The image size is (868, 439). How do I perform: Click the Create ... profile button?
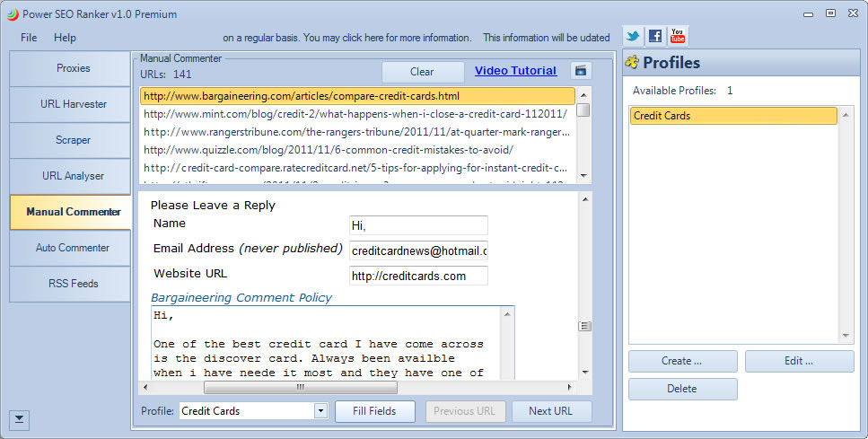[682, 361]
